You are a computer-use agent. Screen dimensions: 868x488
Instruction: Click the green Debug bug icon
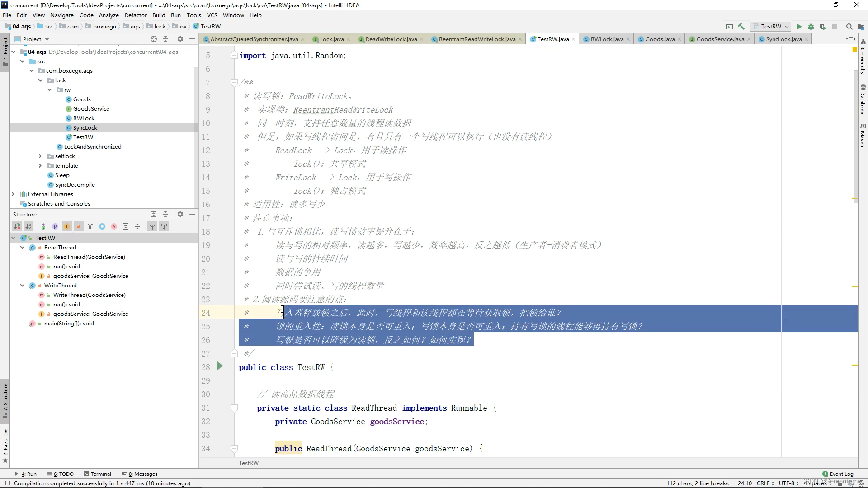click(x=811, y=27)
